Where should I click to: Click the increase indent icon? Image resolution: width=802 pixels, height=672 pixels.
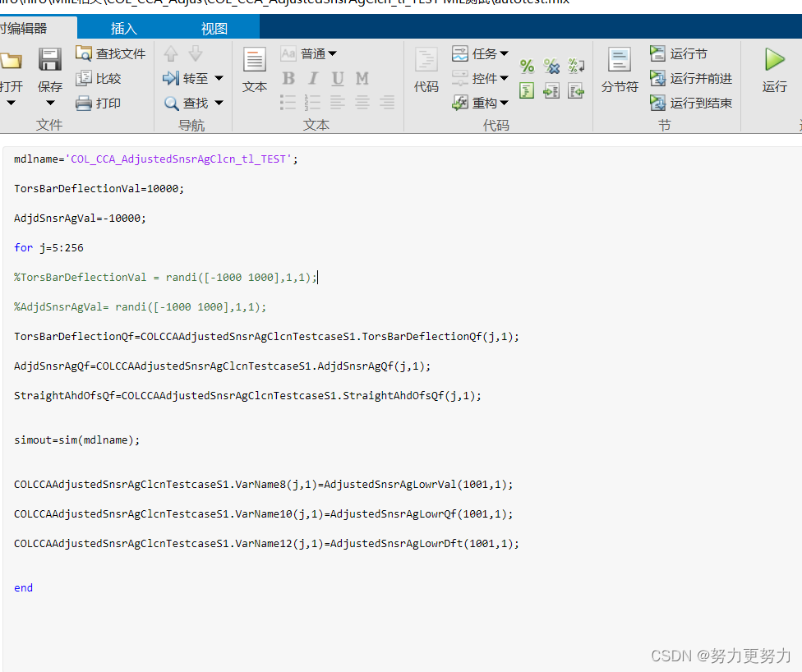(x=551, y=90)
